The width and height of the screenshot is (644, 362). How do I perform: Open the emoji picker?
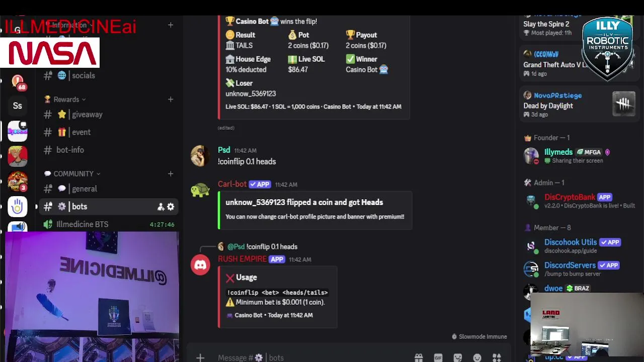tap(477, 357)
